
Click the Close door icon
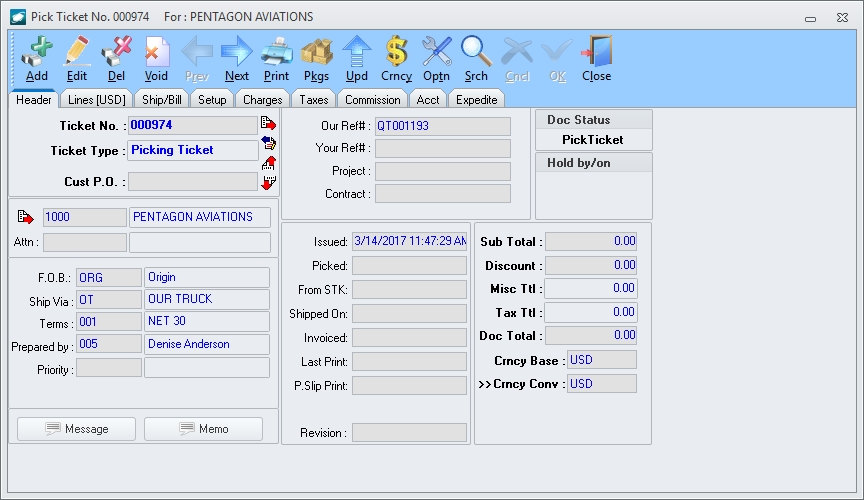click(x=597, y=58)
